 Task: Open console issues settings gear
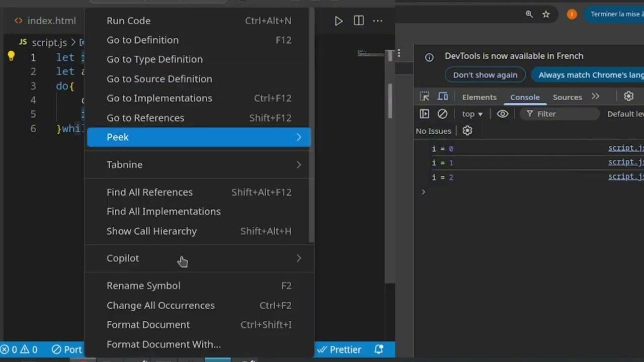[x=467, y=131]
